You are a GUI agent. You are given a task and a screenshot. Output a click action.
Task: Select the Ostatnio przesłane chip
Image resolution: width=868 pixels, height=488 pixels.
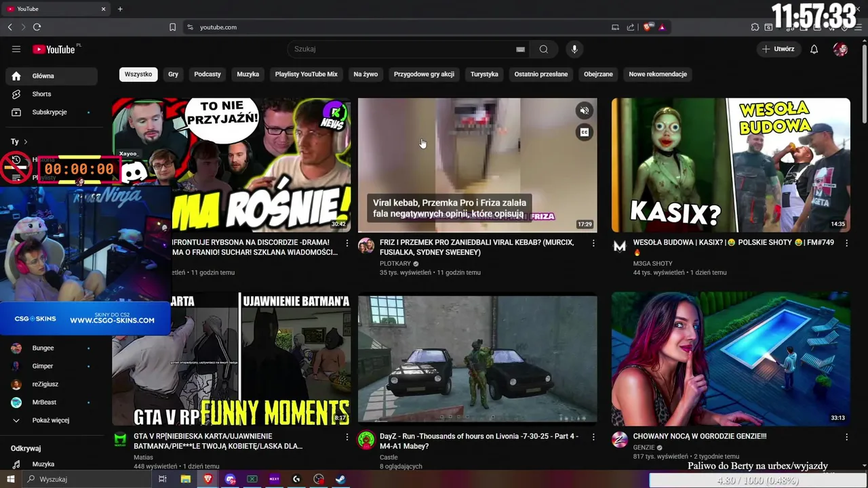tap(541, 74)
